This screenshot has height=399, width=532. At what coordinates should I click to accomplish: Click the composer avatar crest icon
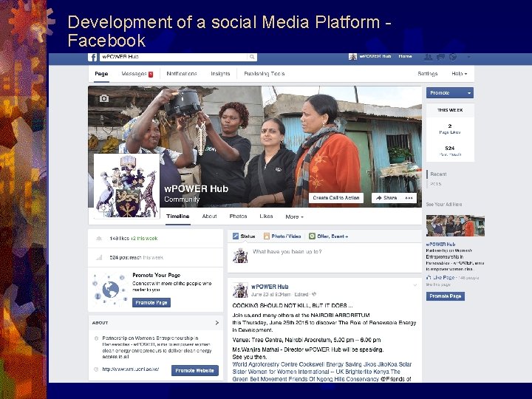(240, 256)
